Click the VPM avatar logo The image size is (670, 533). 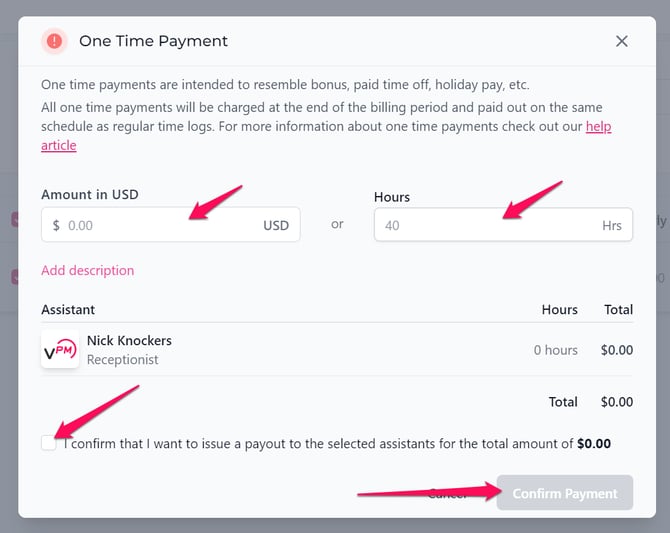click(x=60, y=350)
